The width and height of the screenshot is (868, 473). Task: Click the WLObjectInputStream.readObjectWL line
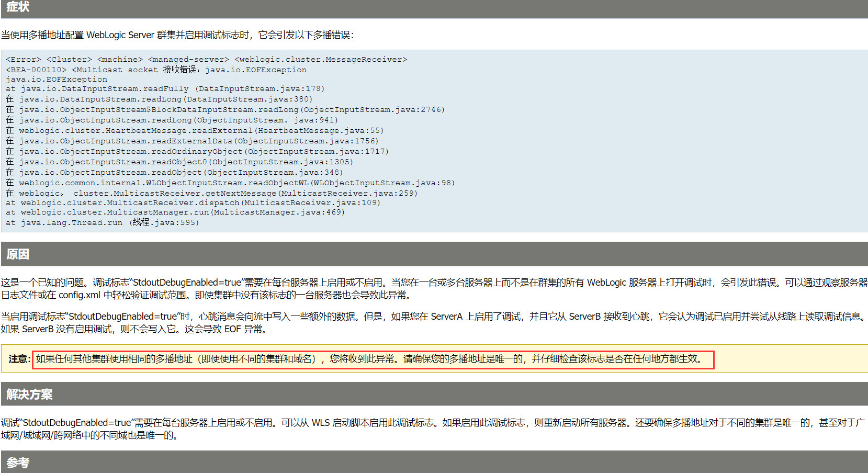pyautogui.click(x=230, y=183)
